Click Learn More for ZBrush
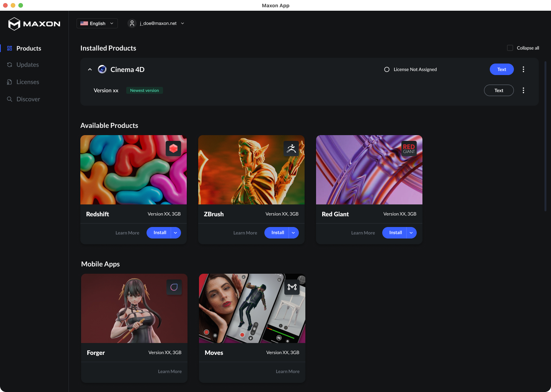Screen dimensions: 551x392 pyautogui.click(x=245, y=233)
